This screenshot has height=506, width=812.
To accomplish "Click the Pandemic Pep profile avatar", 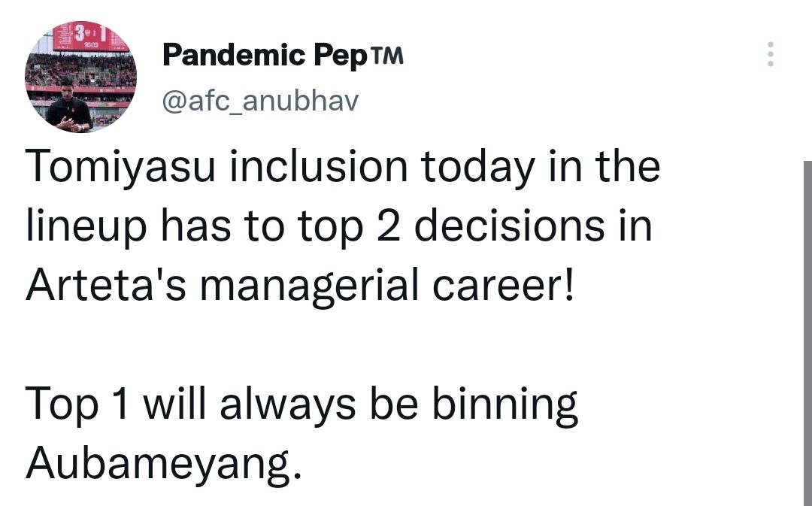I will coord(80,77).
